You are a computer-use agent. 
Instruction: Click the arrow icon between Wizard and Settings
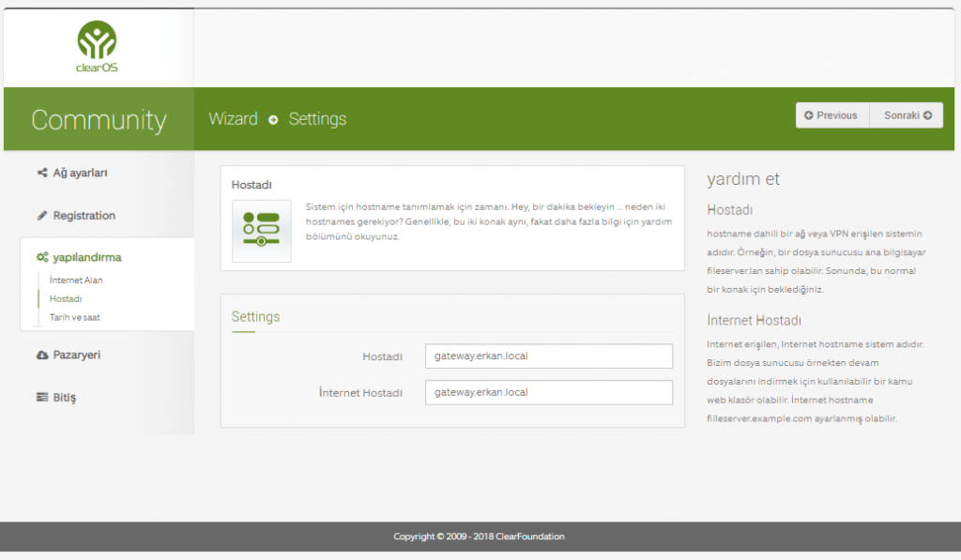pos(273,120)
